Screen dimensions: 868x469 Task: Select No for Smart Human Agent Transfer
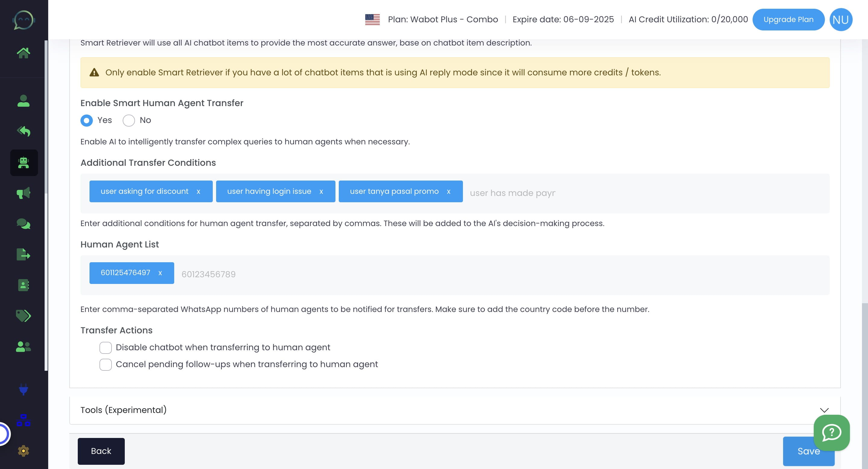click(x=129, y=120)
